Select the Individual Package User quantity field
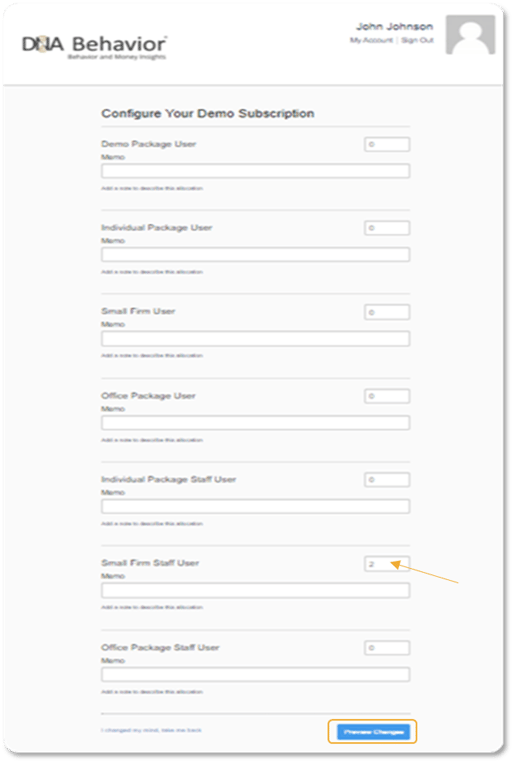The height and width of the screenshot is (763, 515). pyautogui.click(x=387, y=228)
